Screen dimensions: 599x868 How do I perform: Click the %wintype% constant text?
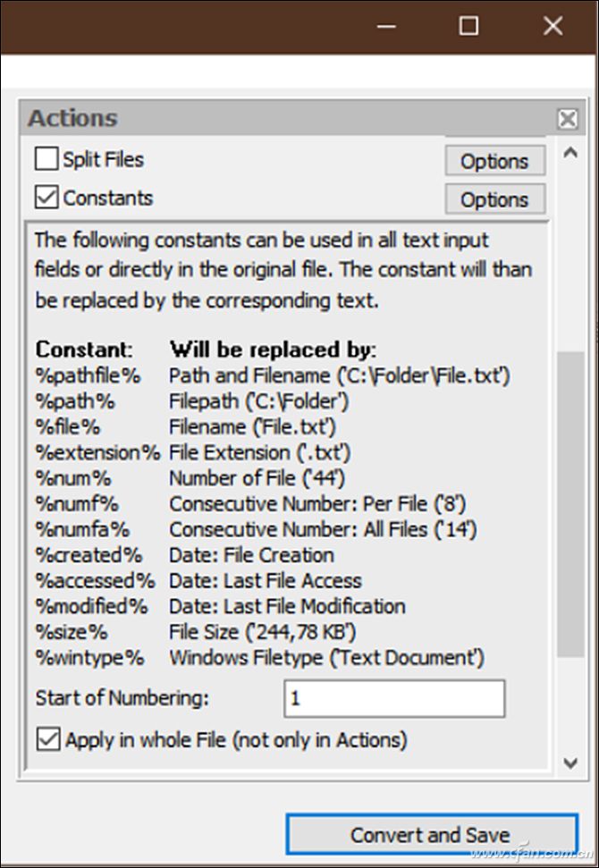(89, 658)
